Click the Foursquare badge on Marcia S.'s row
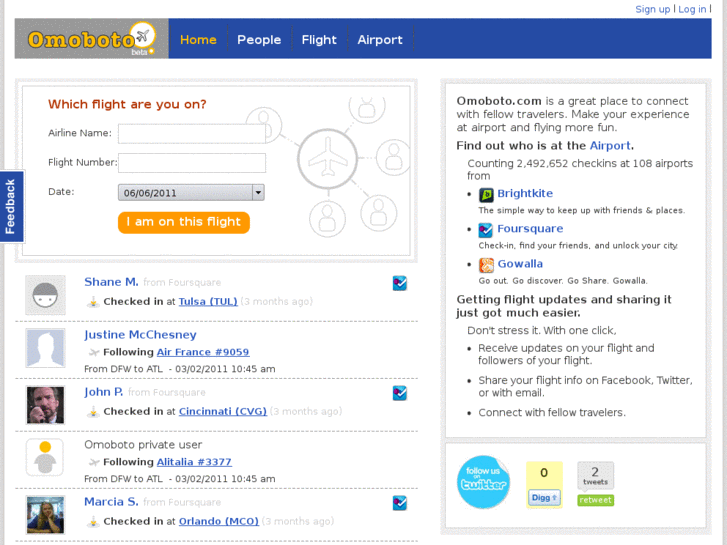This screenshot has width=727, height=545. coord(400,503)
